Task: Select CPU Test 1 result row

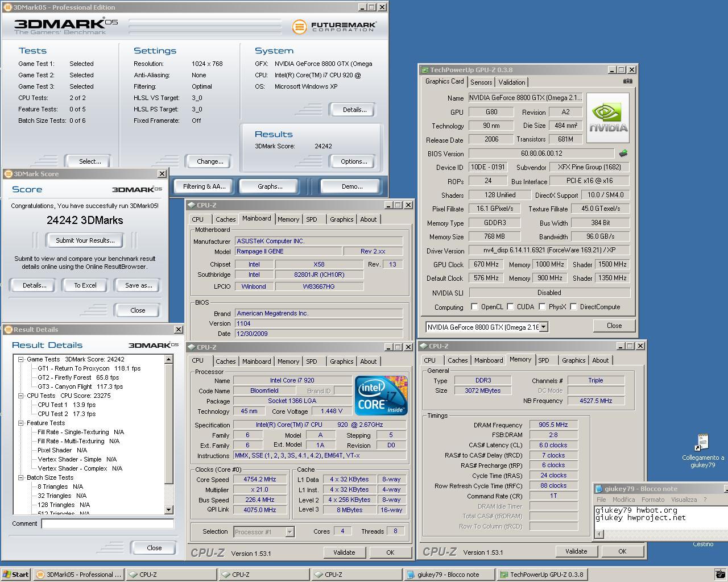Action: 67,405
